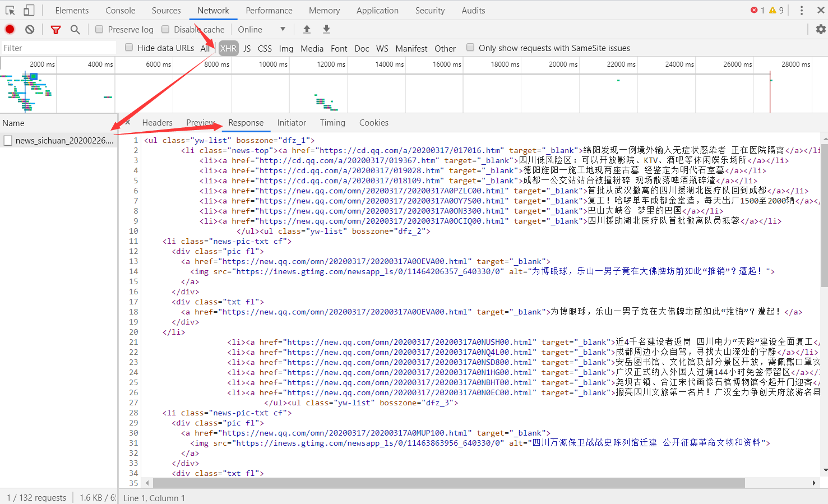Click the inspect element cursor icon
Screen dimensions: 828x504
pos(10,11)
